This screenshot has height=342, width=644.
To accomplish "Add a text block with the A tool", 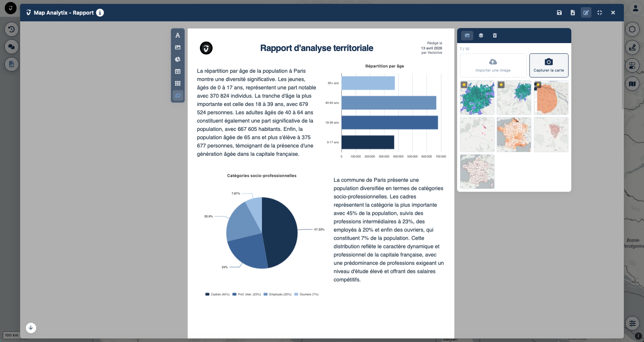I will point(178,35).
